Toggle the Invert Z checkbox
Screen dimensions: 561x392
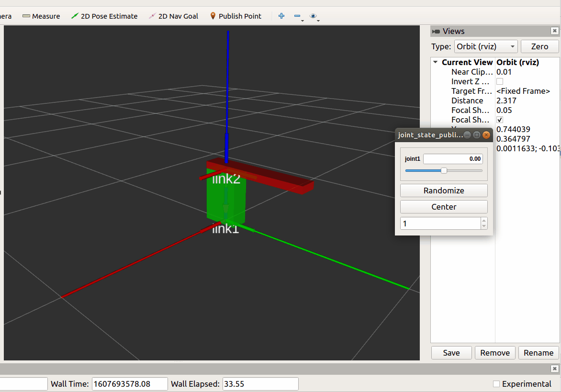(499, 81)
